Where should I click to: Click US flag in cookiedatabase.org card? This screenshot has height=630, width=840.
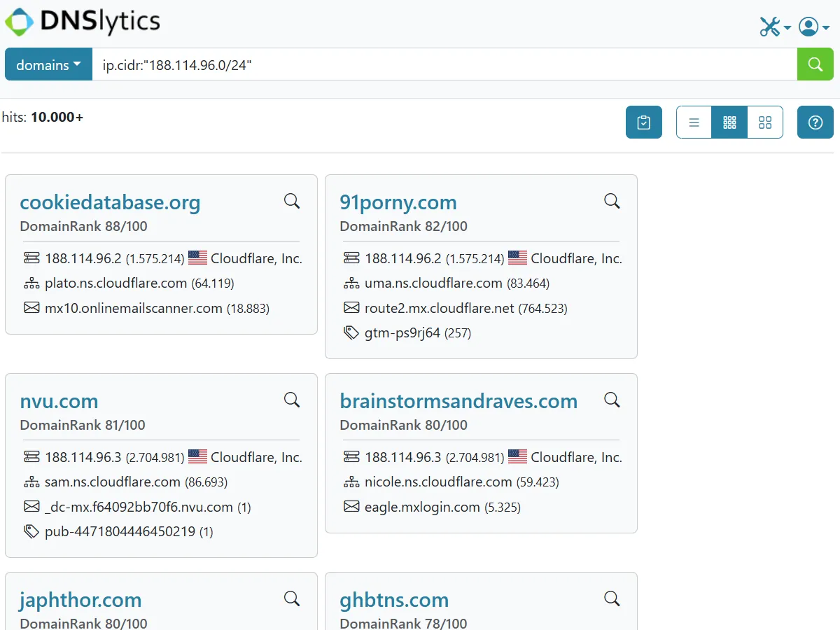click(198, 258)
